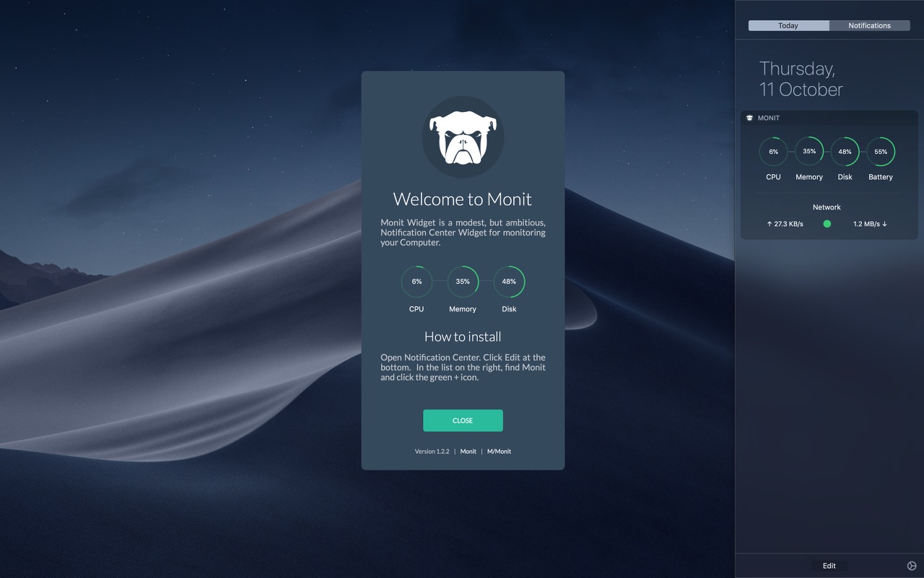
Task: Click the Disk label in the welcome dialog
Action: point(509,309)
